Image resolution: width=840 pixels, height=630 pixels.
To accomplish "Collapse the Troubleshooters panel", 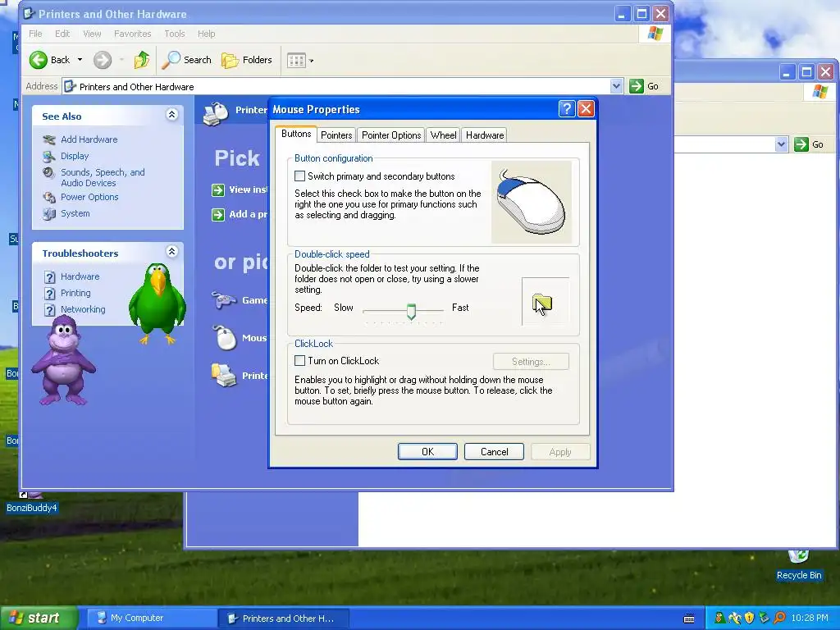I will [171, 252].
